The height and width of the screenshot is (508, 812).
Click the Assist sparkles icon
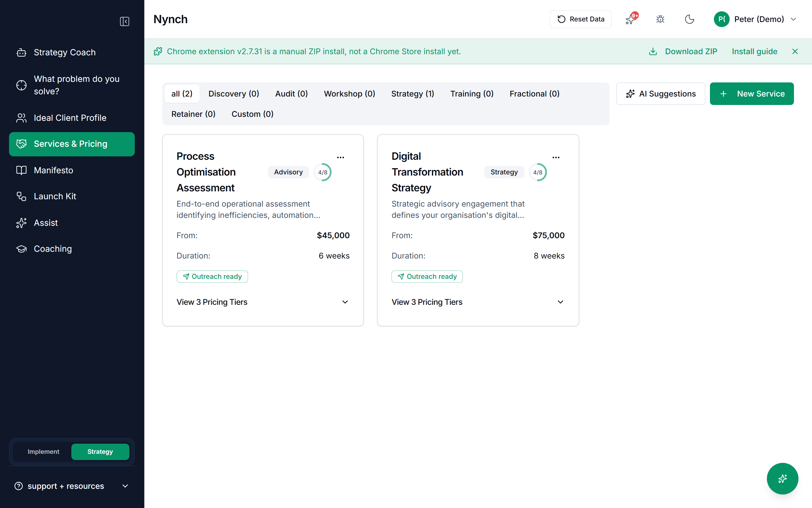pyautogui.click(x=21, y=223)
